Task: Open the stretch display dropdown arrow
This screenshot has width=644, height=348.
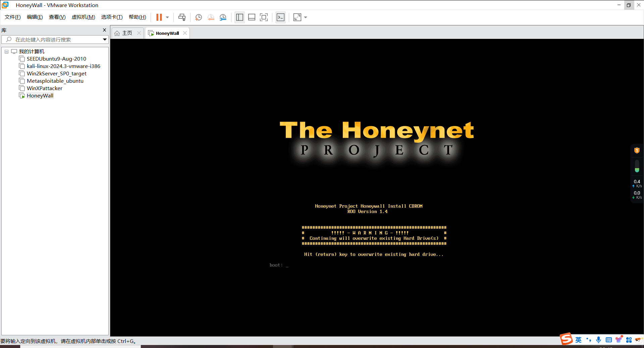Action: [306, 17]
